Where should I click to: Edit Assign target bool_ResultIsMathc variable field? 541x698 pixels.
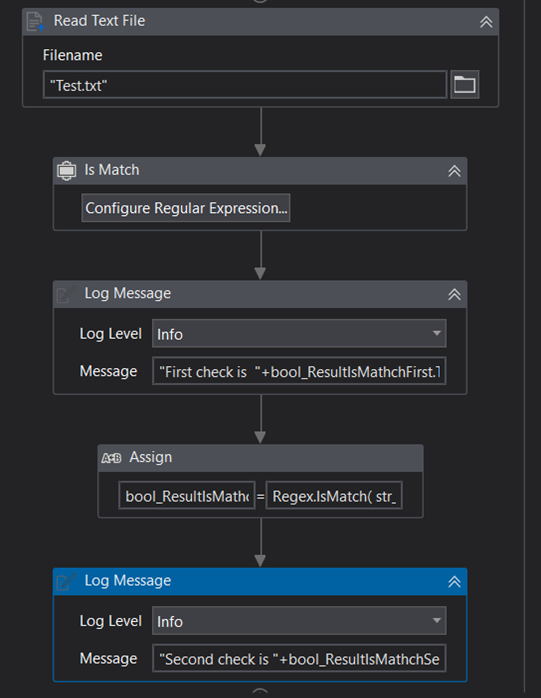pos(187,495)
